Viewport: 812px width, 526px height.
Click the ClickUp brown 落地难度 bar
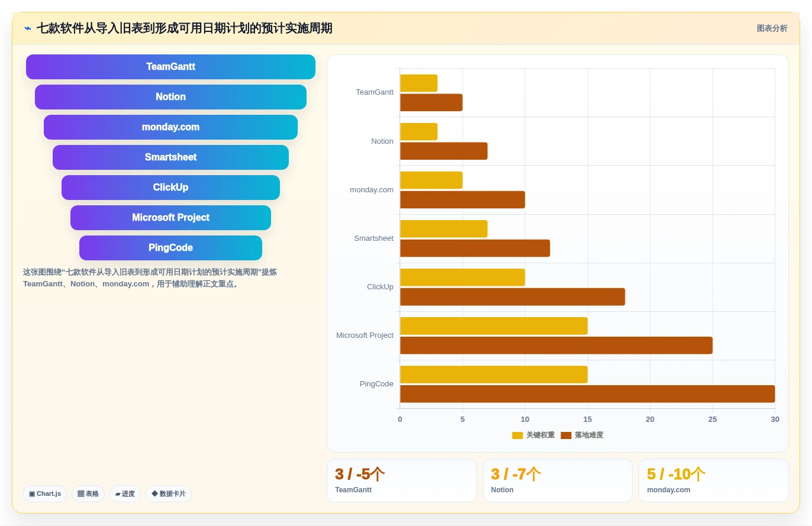pyautogui.click(x=513, y=296)
